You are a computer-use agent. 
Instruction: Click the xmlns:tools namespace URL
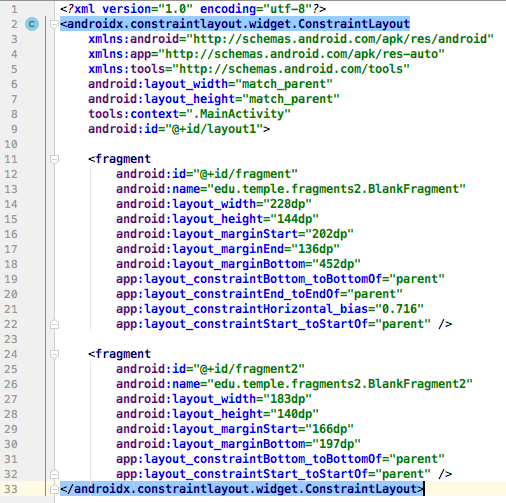(291, 69)
